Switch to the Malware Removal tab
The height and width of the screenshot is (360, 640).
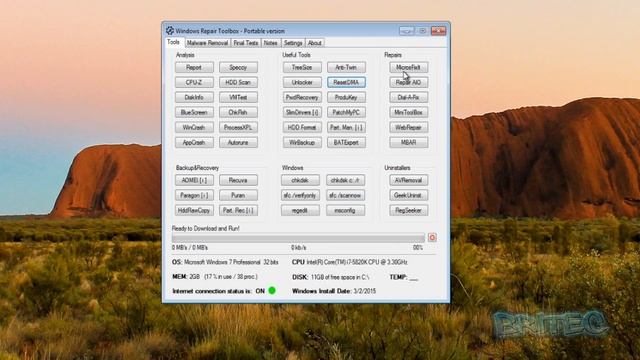(x=207, y=43)
